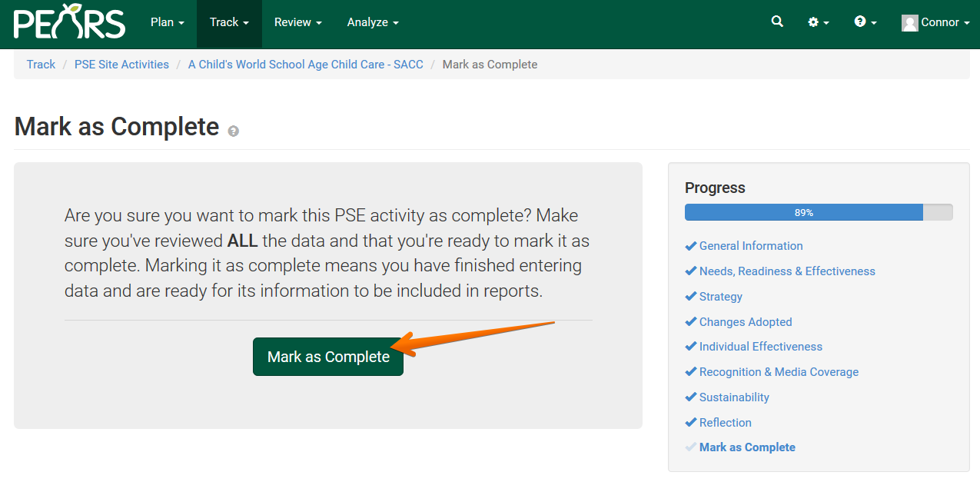Screen dimensions: 980x482
Task: Toggle the Reflection section checkmark
Action: pyautogui.click(x=690, y=422)
